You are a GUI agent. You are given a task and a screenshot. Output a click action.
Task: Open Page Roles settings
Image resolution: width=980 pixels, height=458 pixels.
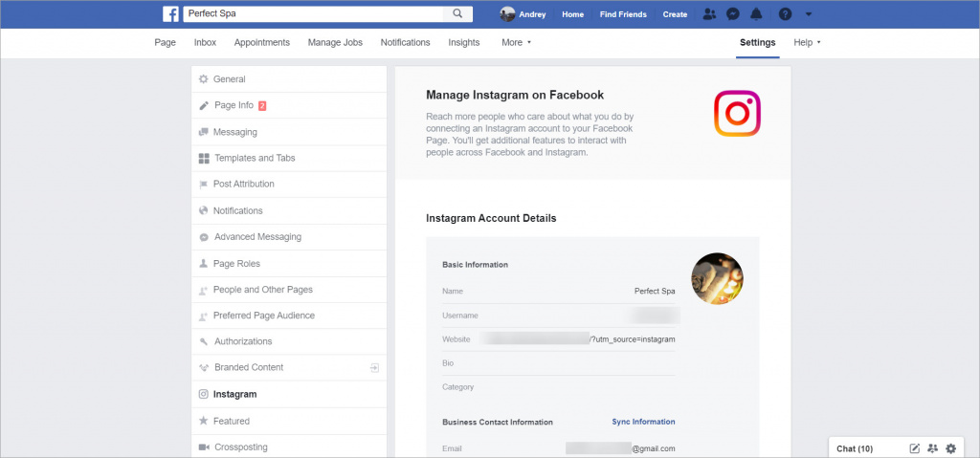pos(289,264)
